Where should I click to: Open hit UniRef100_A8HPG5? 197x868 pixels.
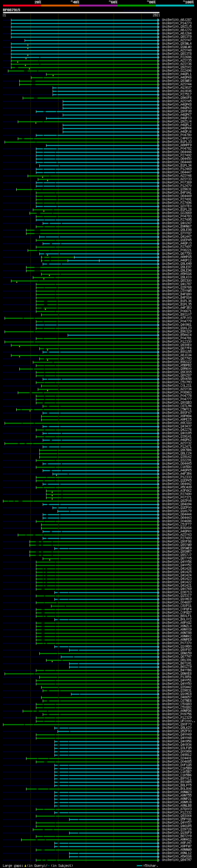tap(177, 257)
